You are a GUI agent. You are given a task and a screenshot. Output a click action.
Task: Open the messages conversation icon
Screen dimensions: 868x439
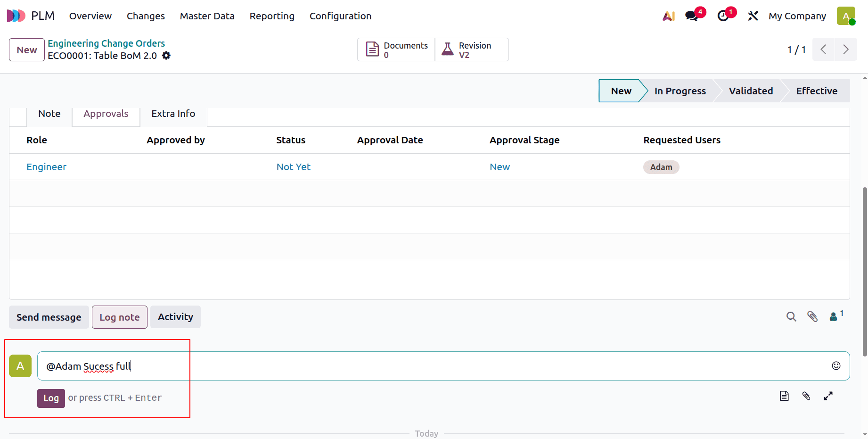[692, 16]
